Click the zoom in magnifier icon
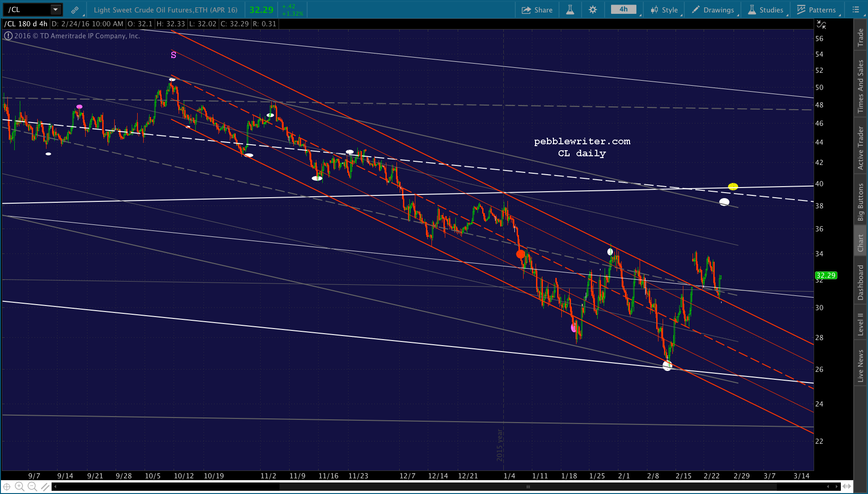868x494 pixels. [19, 487]
